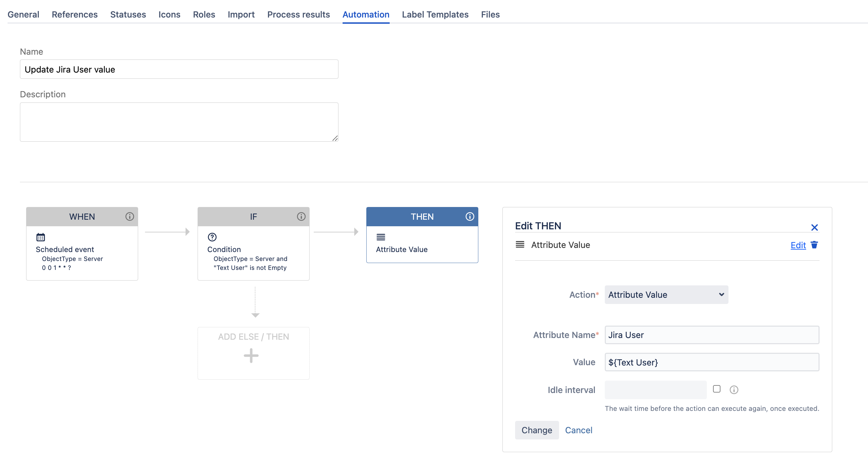868x458 pixels.
Task: Click the Condition question mark icon
Action: [212, 237]
